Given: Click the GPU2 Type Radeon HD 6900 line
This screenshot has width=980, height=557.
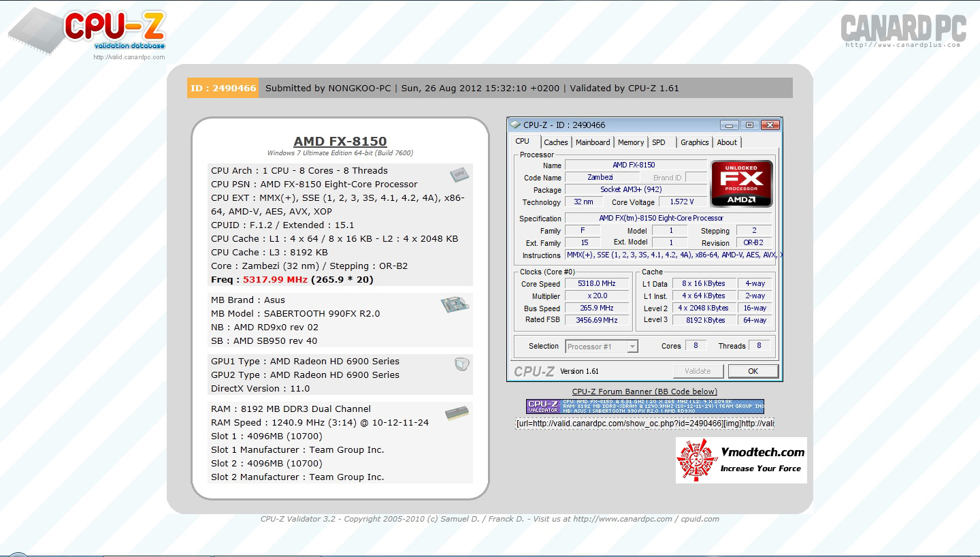Looking at the screenshot, I should (x=305, y=375).
